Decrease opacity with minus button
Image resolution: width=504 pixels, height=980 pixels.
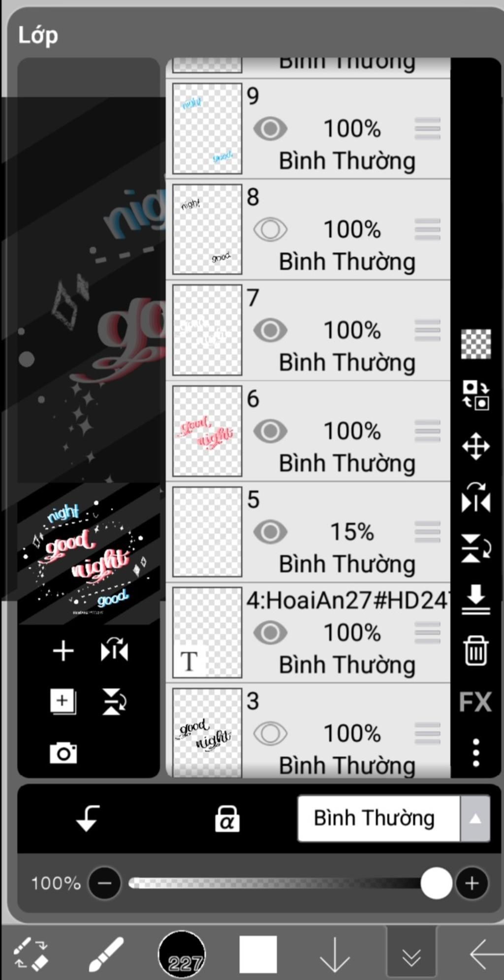tap(104, 883)
